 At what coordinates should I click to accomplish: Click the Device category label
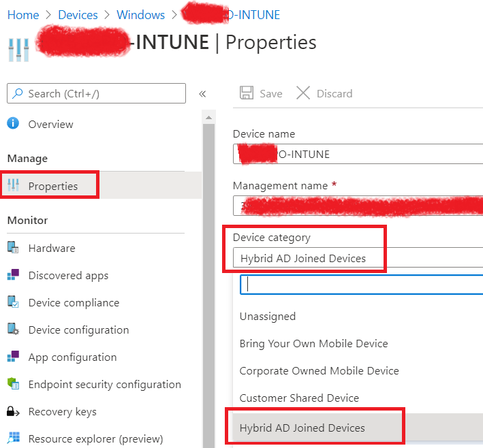[272, 238]
